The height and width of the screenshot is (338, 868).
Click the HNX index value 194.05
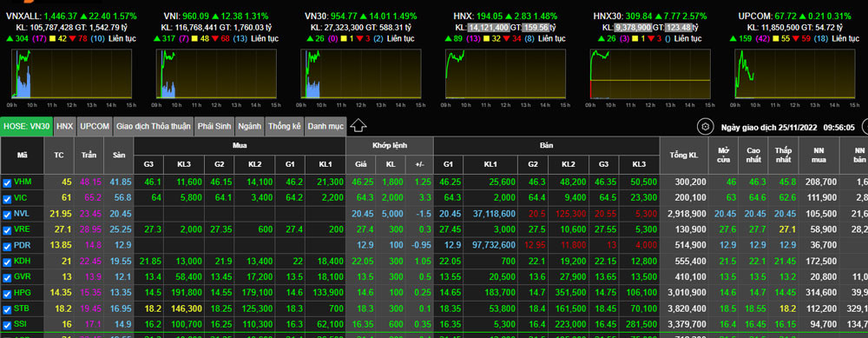tap(489, 16)
